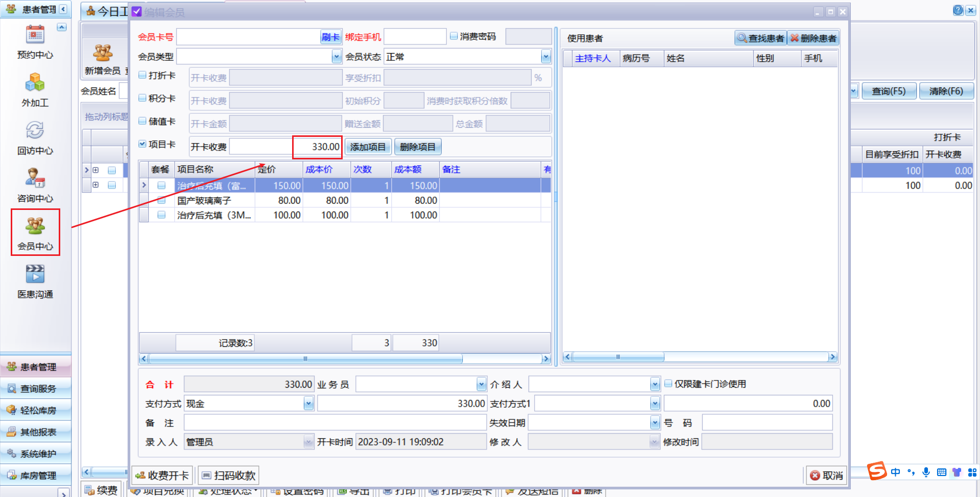The width and height of the screenshot is (980, 497).
Task: Open the 会员状态 dropdown showing 正常
Action: (x=546, y=57)
